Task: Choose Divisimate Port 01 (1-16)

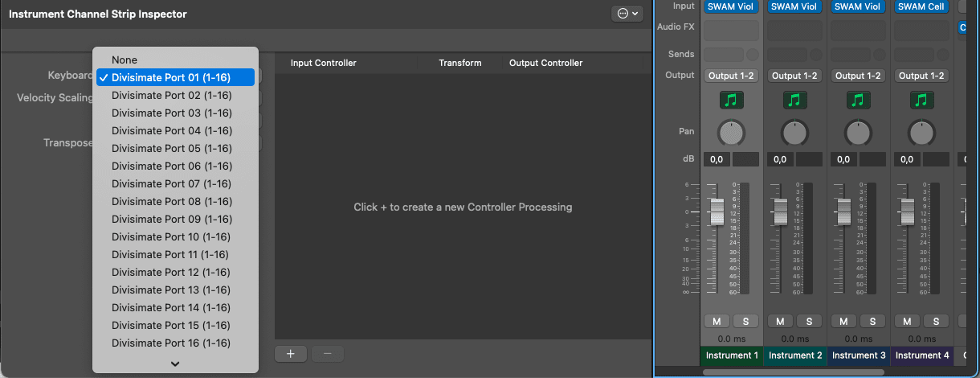Action: (x=175, y=77)
